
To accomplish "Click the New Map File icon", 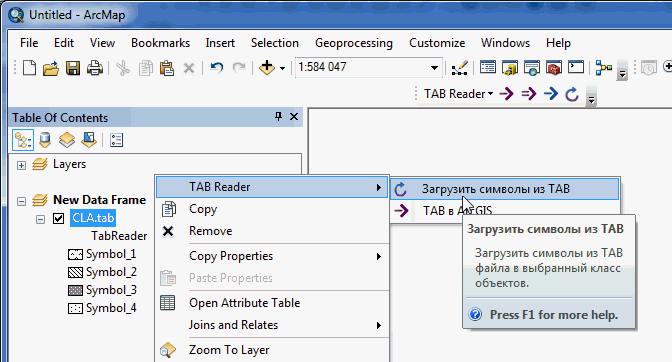I will click(29, 68).
